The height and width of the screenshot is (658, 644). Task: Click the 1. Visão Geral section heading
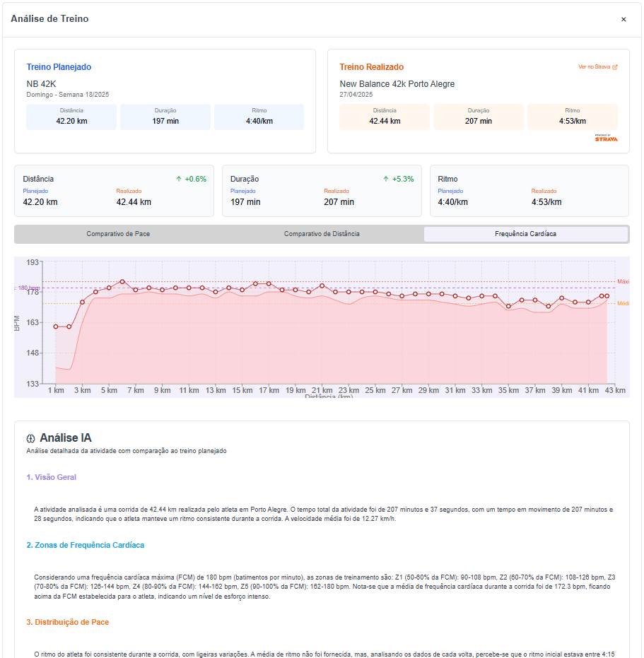51,477
